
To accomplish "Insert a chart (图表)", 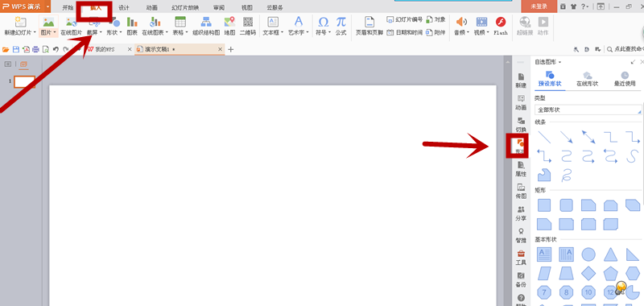I will [132, 27].
